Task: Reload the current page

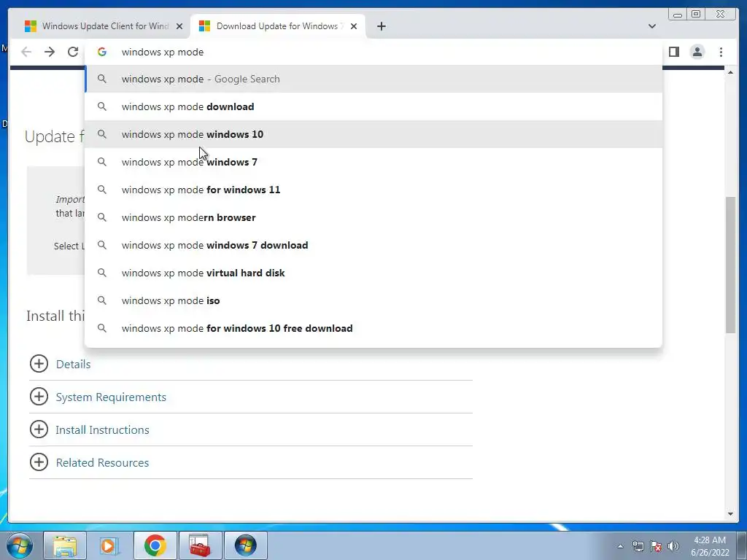Action: click(x=73, y=52)
